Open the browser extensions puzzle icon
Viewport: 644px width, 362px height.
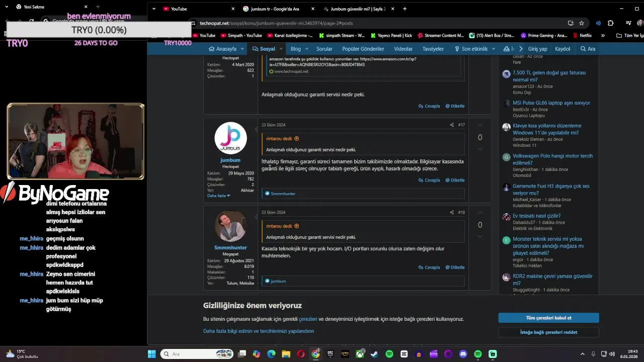point(610,23)
